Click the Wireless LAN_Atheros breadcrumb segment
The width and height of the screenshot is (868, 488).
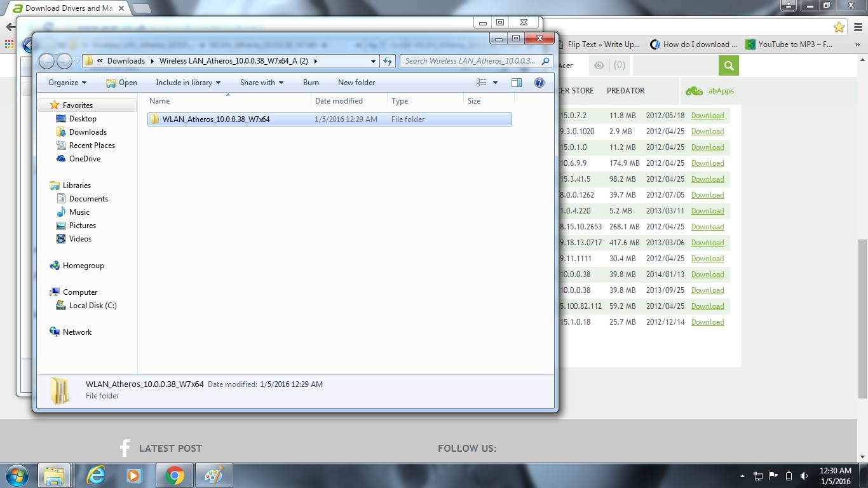point(233,61)
